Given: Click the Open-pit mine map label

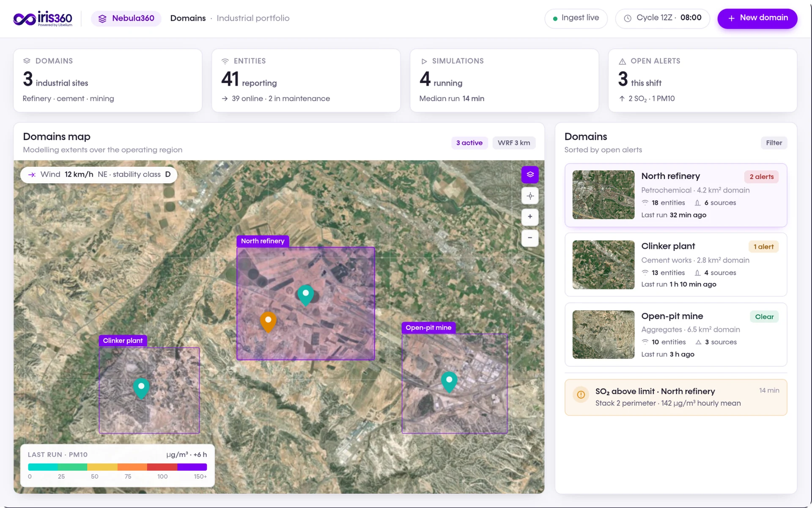Looking at the screenshot, I should tap(428, 328).
